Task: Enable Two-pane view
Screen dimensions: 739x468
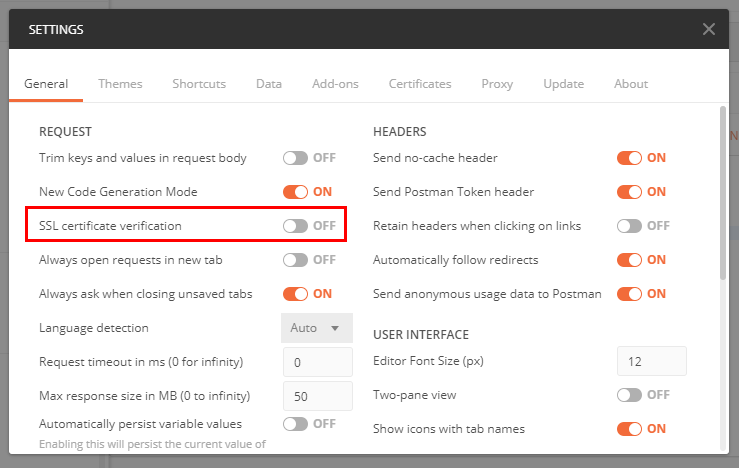Action: coord(629,394)
